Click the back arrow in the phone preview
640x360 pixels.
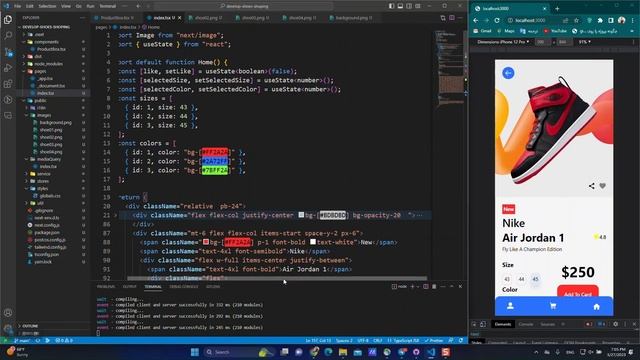pyautogui.click(x=508, y=73)
